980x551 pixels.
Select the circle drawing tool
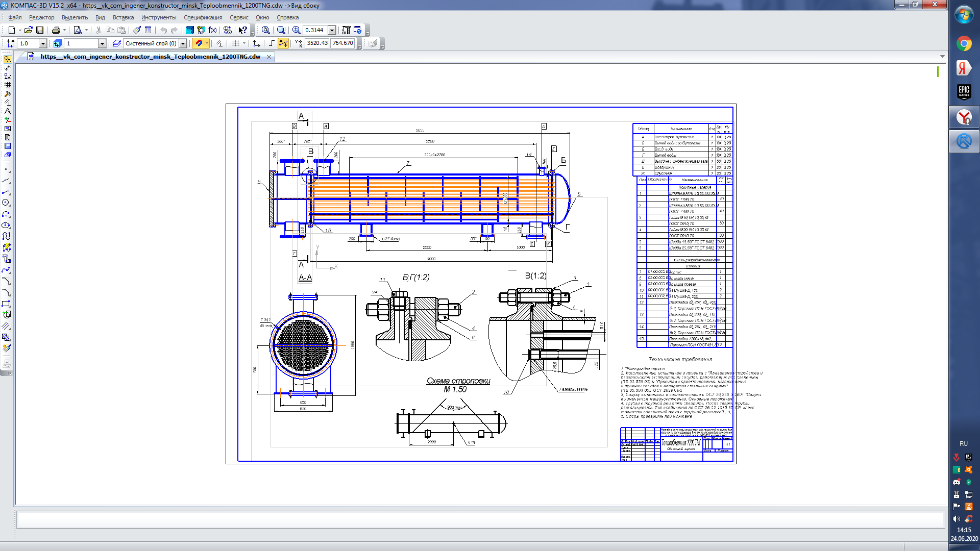point(6,203)
